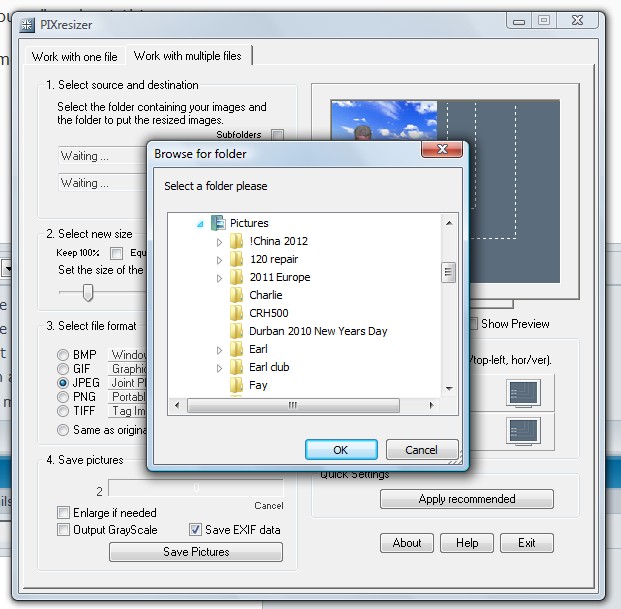Click the image size slider thumb
The width and height of the screenshot is (621, 609).
[x=88, y=292]
